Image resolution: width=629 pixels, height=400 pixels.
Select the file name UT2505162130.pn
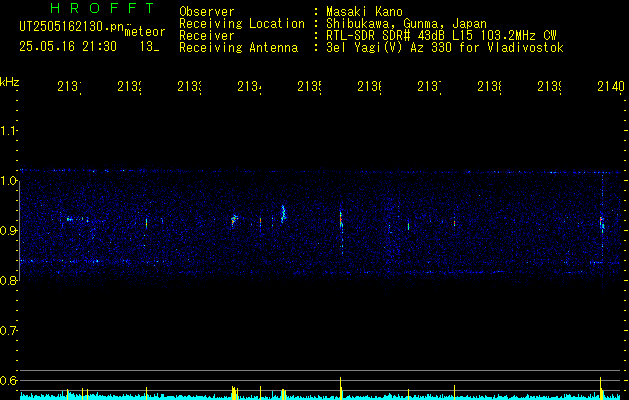[x=71, y=27]
